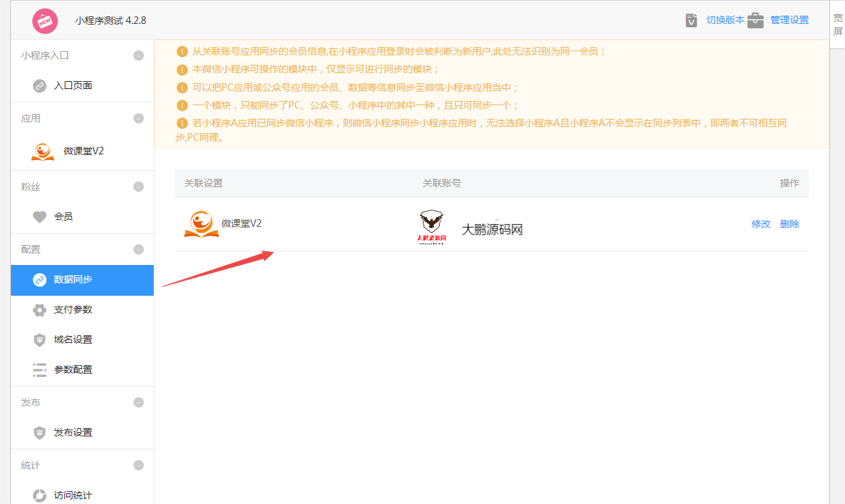Click the statistics icon beside 访问统计

[40, 496]
